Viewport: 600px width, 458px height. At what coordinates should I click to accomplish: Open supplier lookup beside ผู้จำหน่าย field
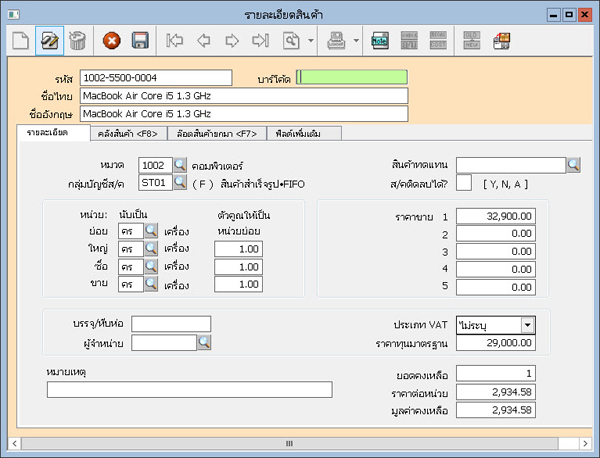204,342
